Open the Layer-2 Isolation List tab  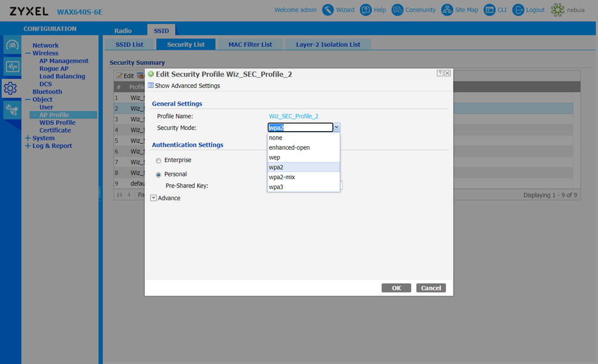pyautogui.click(x=328, y=45)
